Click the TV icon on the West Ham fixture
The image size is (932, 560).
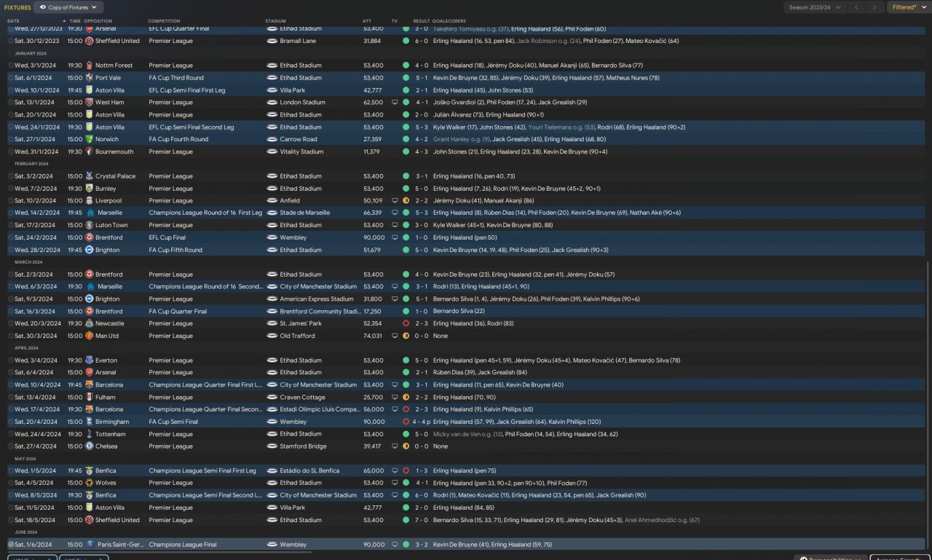coord(395,103)
